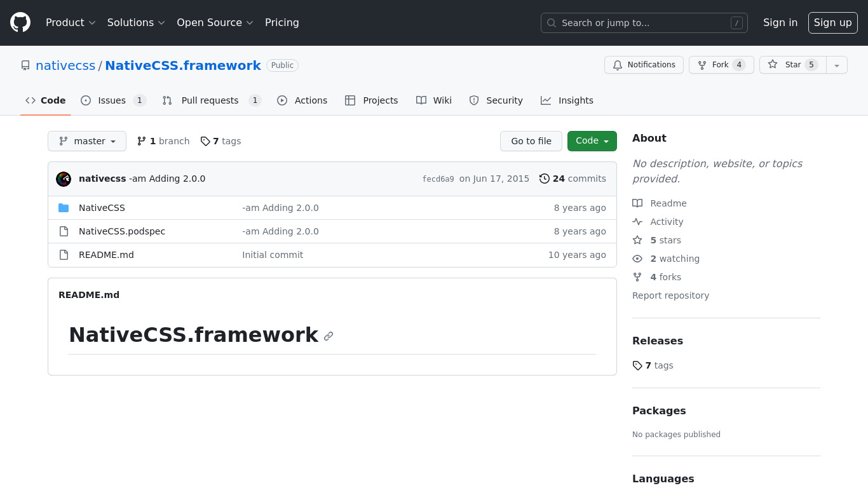Open the NativeCSS.framework repository title link
This screenshot has height=488, width=868.
click(x=183, y=65)
